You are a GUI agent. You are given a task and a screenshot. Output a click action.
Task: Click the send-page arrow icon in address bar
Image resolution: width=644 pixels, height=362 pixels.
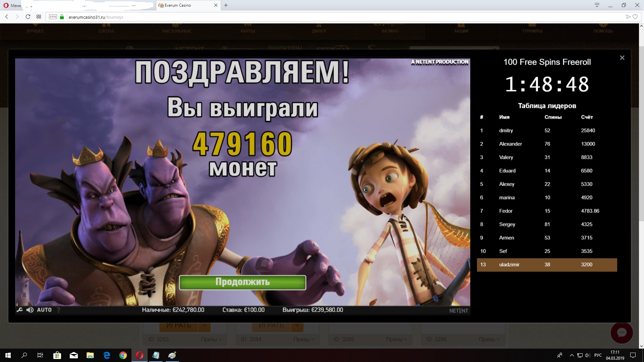click(628, 17)
